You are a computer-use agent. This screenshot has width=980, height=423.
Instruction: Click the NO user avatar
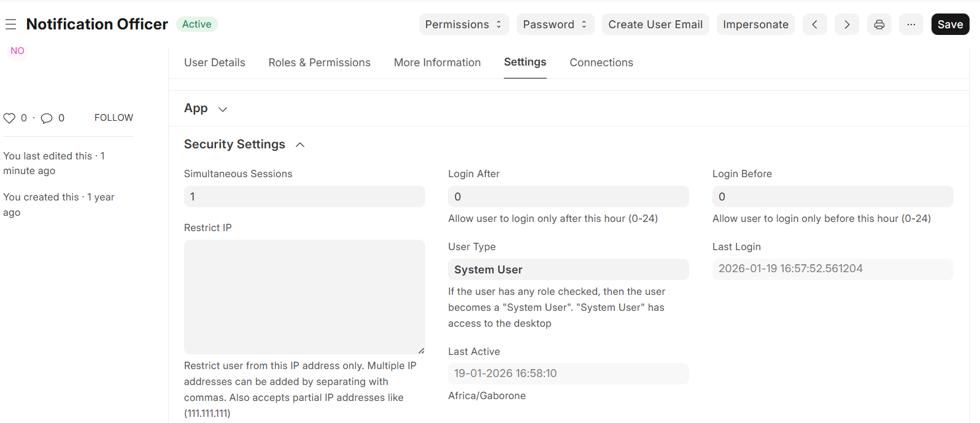[x=17, y=51]
